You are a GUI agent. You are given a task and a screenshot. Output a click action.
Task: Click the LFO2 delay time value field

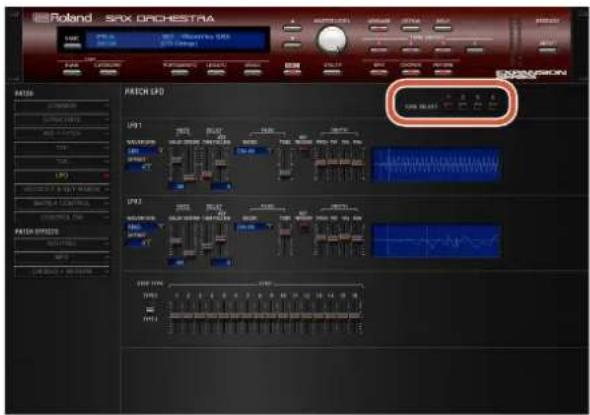tap(221, 263)
